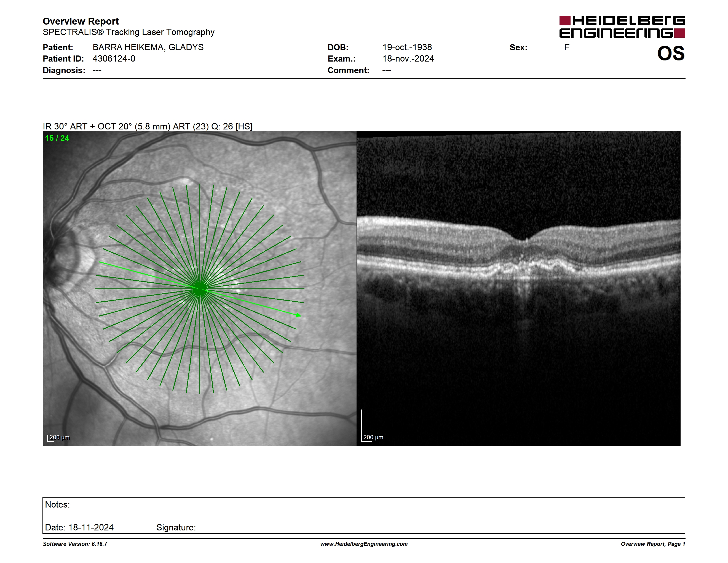Click the DOB value '19-oct.-1938'

407,47
